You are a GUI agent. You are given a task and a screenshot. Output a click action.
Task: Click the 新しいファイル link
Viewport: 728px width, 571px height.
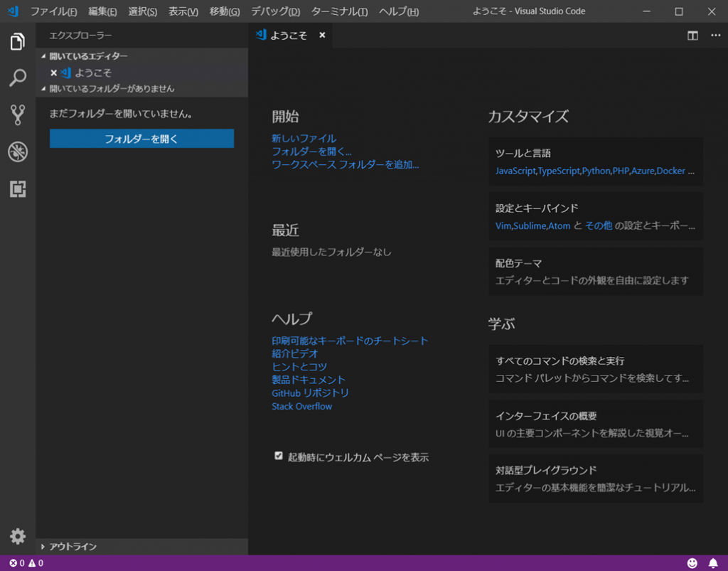coord(304,138)
